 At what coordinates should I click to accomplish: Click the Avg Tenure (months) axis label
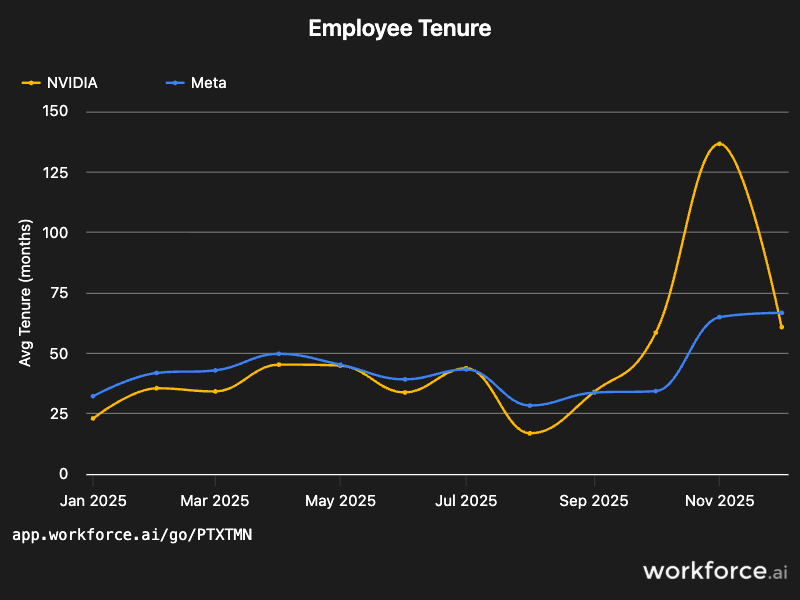click(x=25, y=293)
